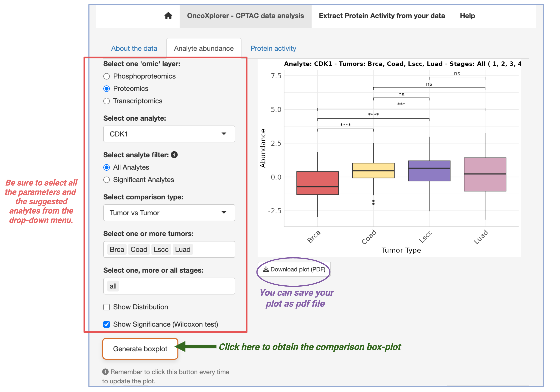Disable Show Significance (Wilcoxon test)

point(106,324)
